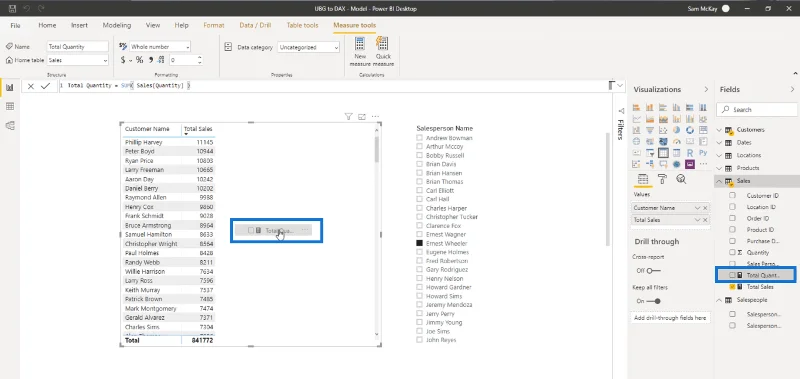Select the Pie chart visualization
This screenshot has width=800, height=379.
pyautogui.click(x=677, y=130)
